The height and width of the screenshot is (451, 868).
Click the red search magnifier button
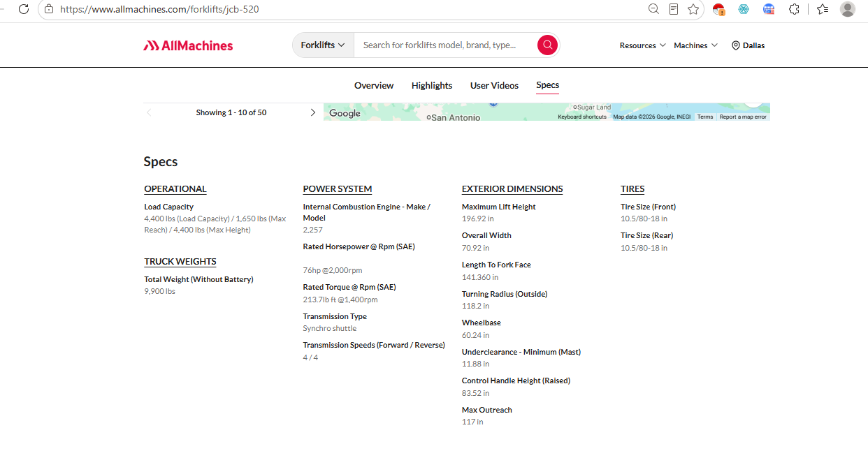[x=547, y=45]
